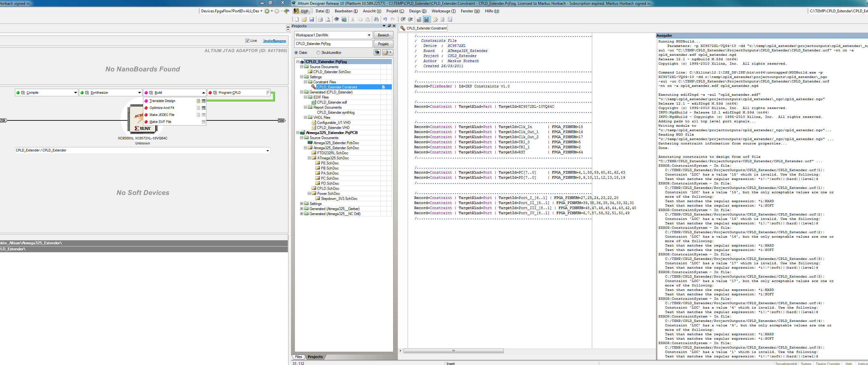Run Translate Design step

(x=162, y=101)
